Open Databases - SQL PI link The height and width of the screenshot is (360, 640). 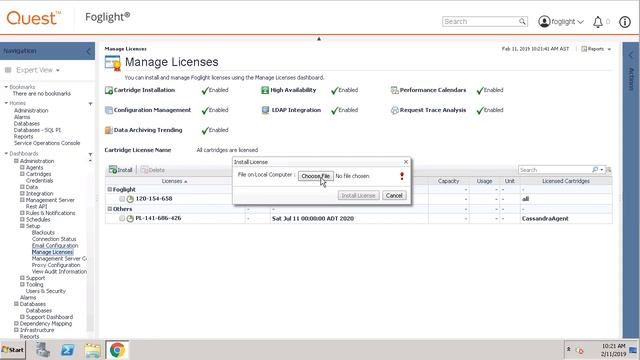[x=37, y=130]
